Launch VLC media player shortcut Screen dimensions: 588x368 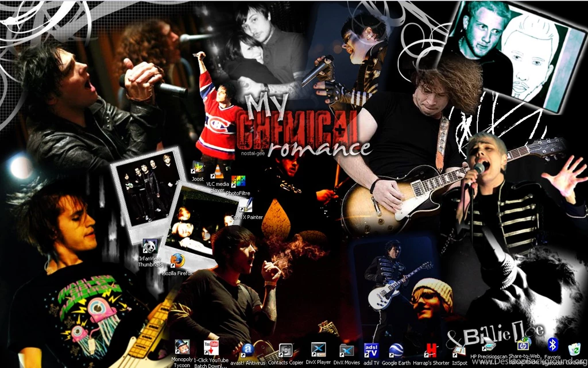pyautogui.click(x=217, y=172)
